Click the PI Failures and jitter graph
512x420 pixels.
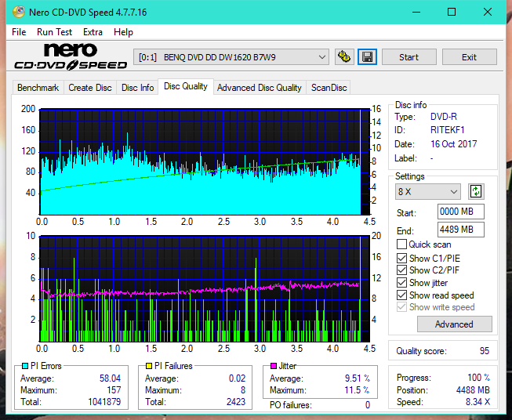(205, 288)
